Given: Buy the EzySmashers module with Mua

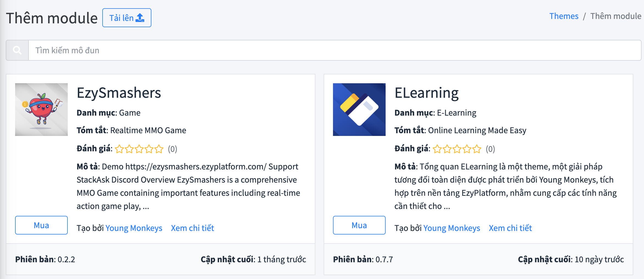Looking at the screenshot, I should 41,225.
